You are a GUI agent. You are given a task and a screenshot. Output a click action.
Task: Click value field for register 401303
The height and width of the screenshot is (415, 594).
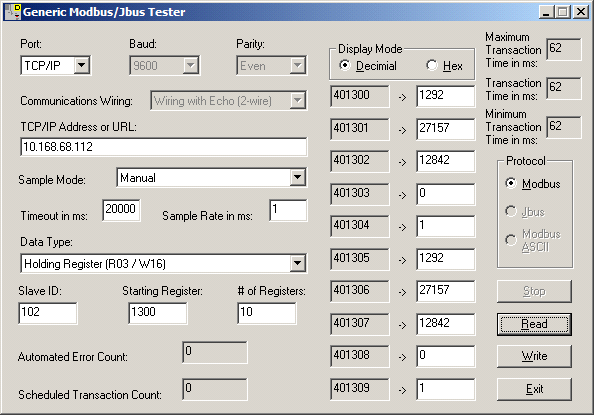(446, 194)
